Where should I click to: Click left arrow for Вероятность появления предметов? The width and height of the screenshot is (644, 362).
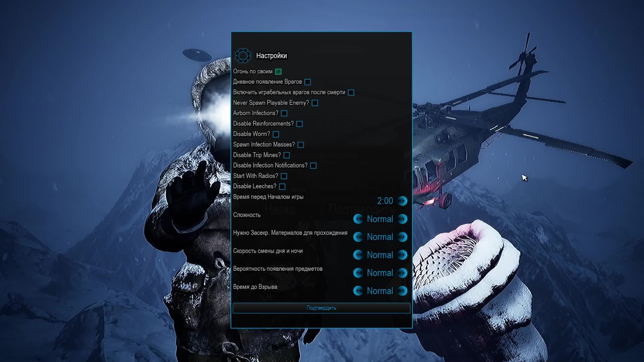coord(358,273)
